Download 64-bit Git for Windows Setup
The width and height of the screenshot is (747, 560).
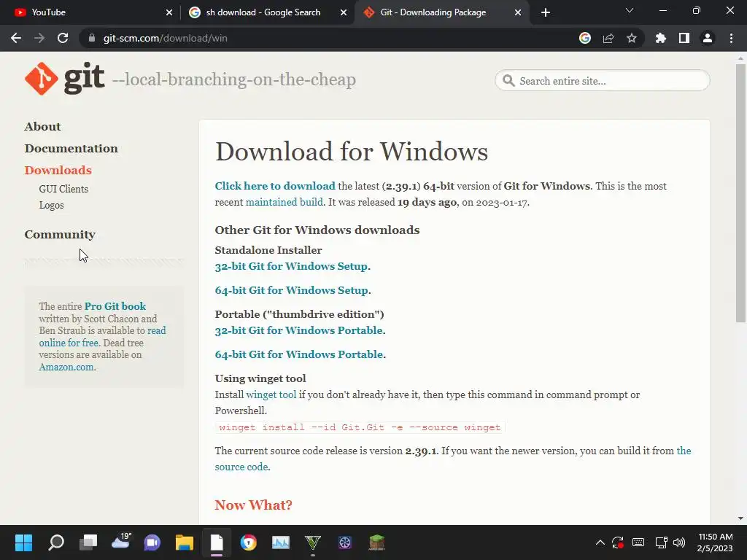coord(292,290)
